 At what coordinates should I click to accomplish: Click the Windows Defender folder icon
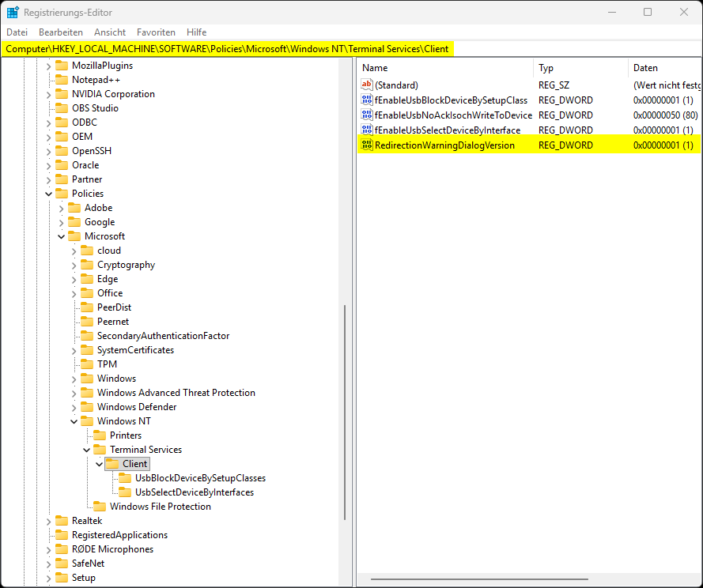click(87, 407)
